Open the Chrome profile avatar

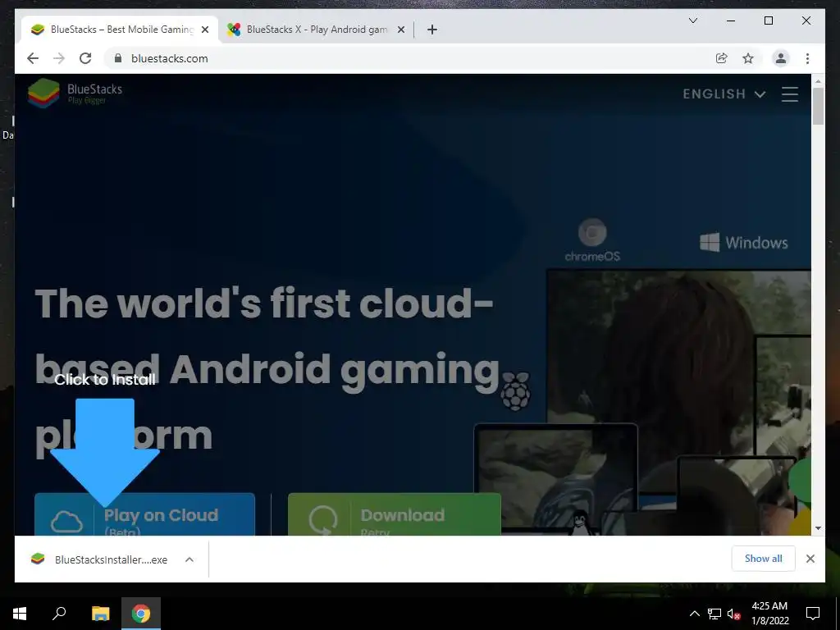click(x=781, y=58)
